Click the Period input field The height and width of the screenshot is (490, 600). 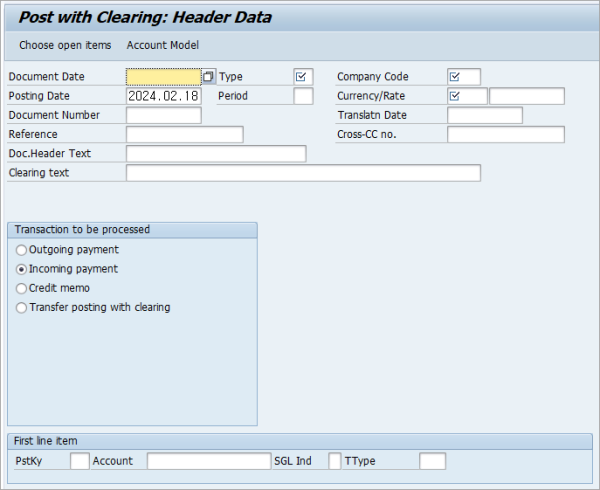tap(303, 96)
